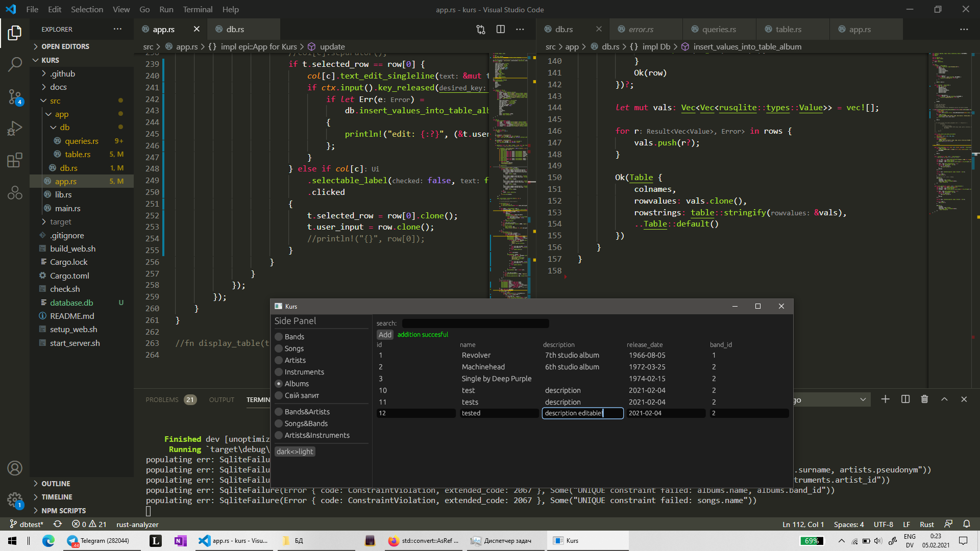Open the Search view in activity bar
The image size is (980, 551).
[x=15, y=64]
